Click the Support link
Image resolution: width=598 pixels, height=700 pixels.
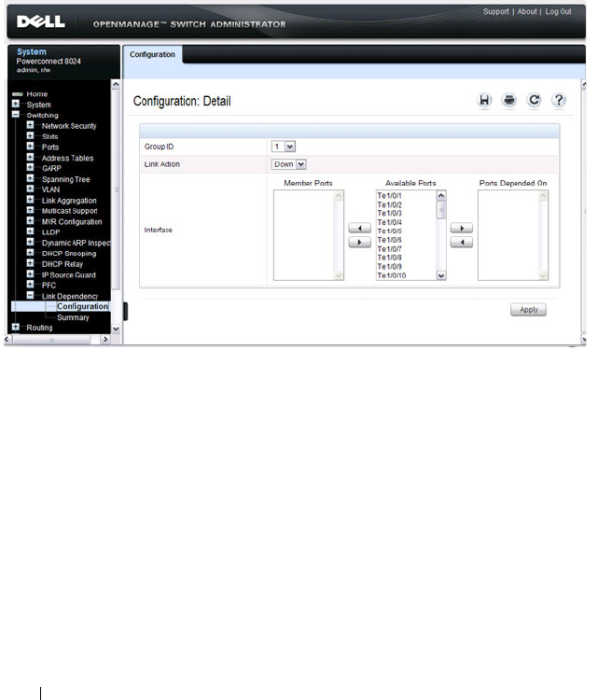[495, 11]
